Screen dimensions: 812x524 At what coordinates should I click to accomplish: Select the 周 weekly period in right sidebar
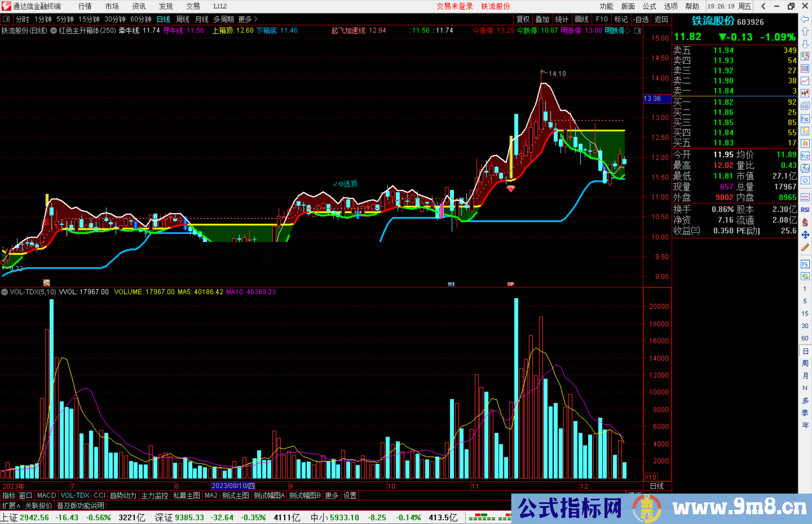(x=805, y=363)
